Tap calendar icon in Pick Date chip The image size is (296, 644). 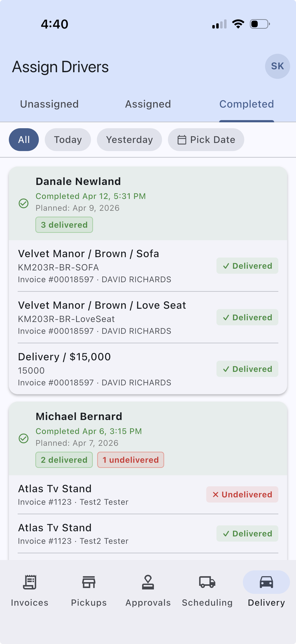[x=182, y=140]
